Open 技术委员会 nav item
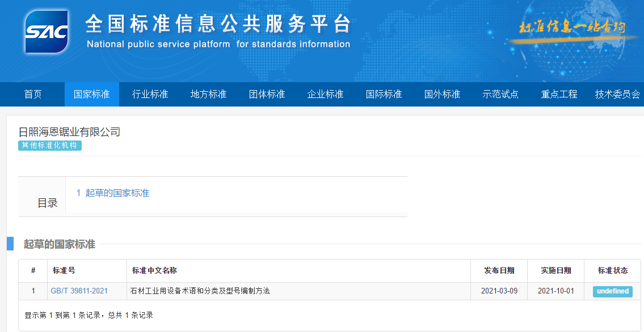The image size is (644, 332). click(x=617, y=94)
